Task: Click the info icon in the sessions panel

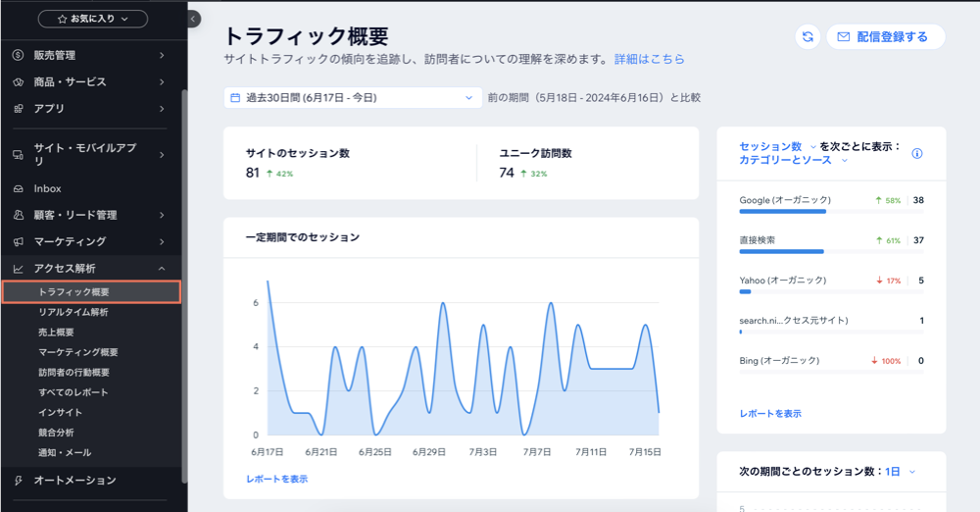Action: click(x=917, y=153)
